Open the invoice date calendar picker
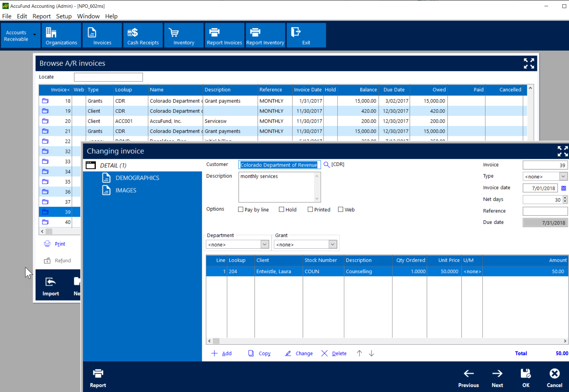Viewport: 569px width, 392px height. (563, 188)
